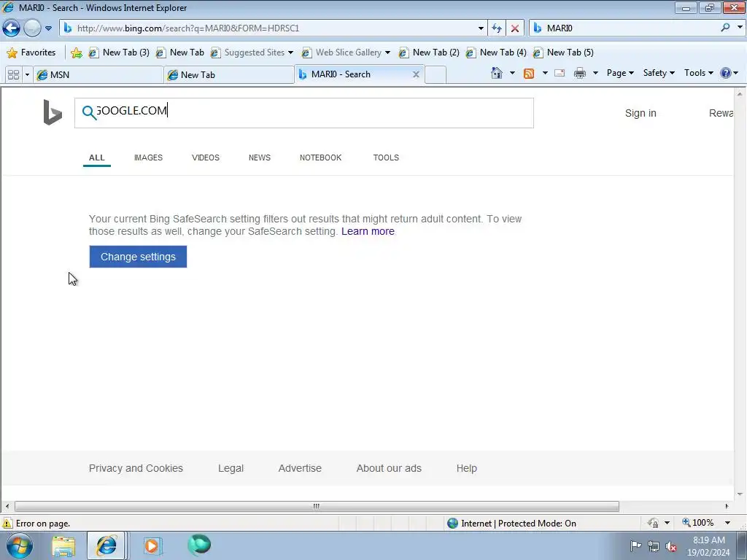The image size is (747, 560).
Task: Follow the Learn more link
Action: click(x=368, y=231)
